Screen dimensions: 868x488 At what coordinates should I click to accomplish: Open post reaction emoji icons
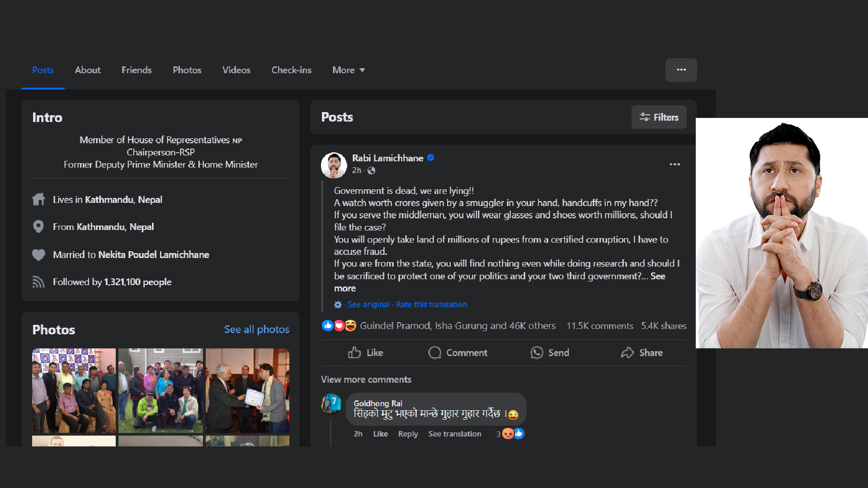pyautogui.click(x=339, y=325)
